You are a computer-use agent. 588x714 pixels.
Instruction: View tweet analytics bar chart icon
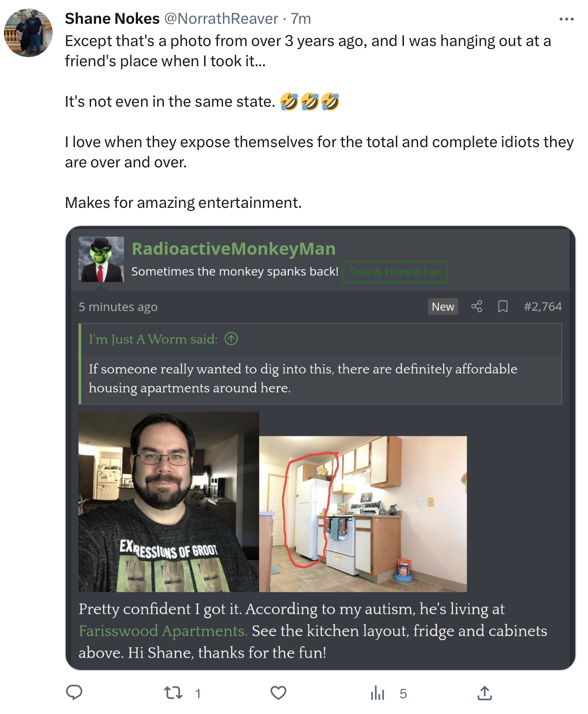click(377, 693)
